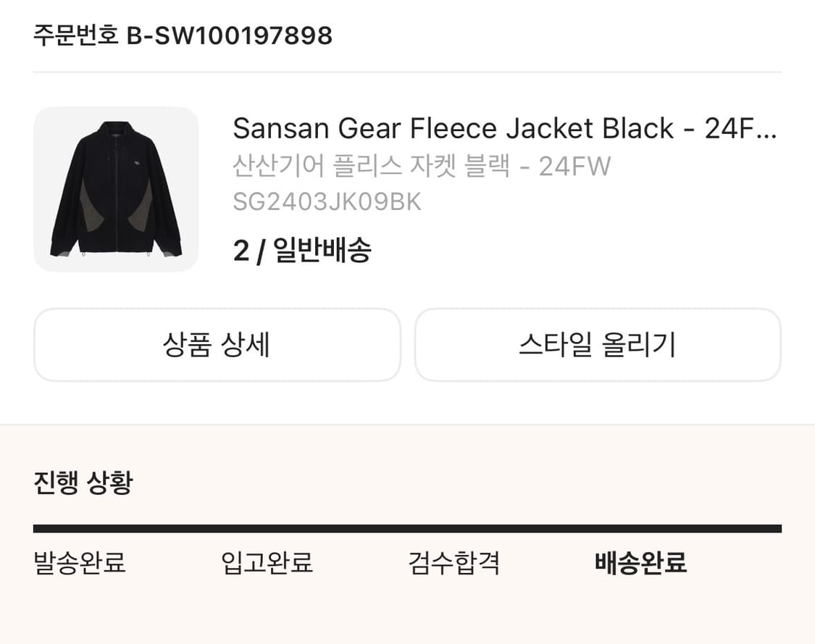
Task: Select the Korean product name 산산기어 플리스 자켓 블랙
Action: (x=420, y=166)
